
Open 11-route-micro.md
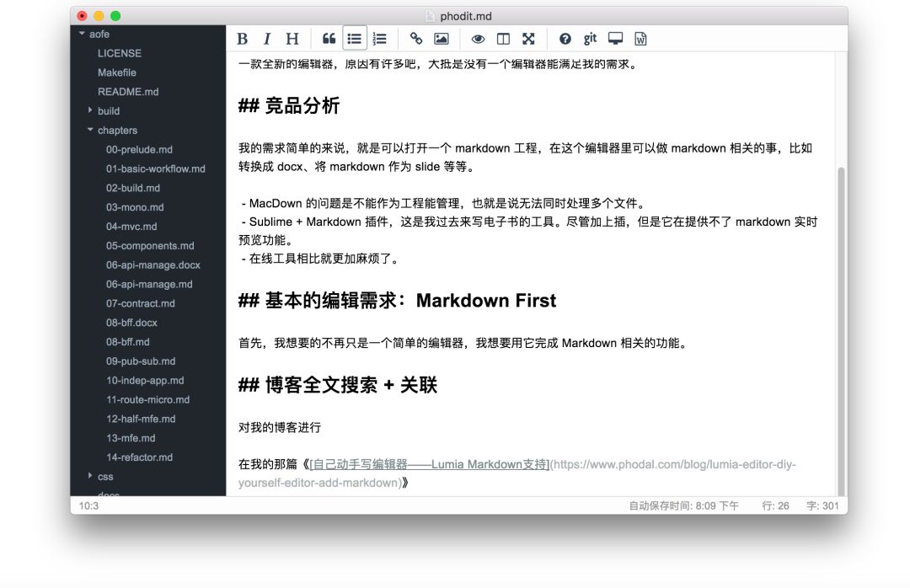147,399
